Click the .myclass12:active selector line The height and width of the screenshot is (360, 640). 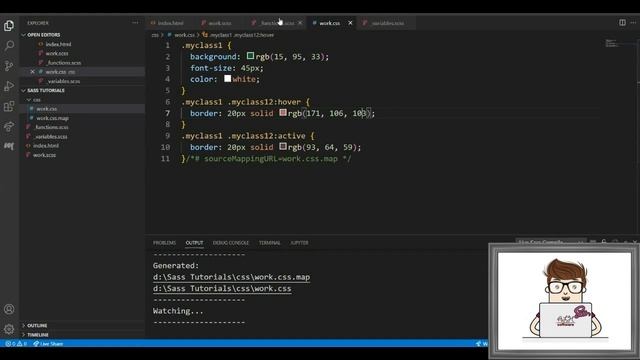coord(248,136)
